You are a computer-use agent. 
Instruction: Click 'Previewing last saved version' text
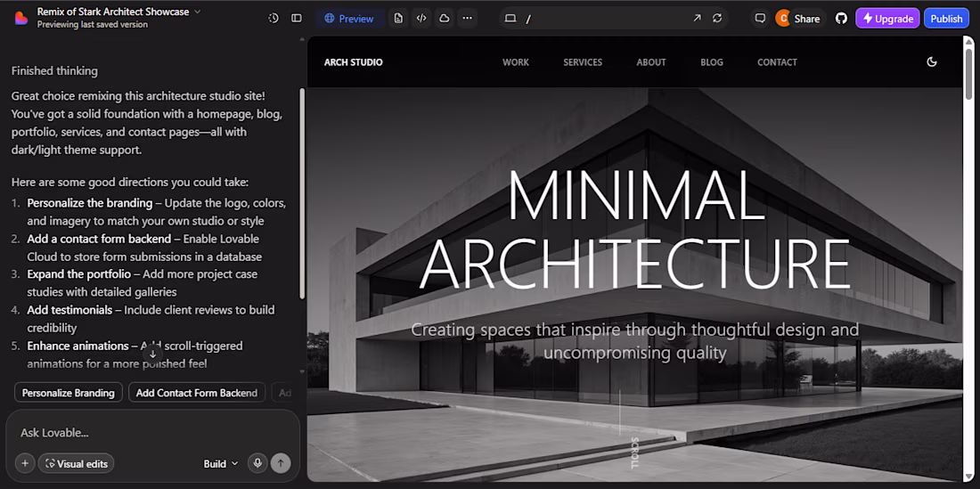93,24
